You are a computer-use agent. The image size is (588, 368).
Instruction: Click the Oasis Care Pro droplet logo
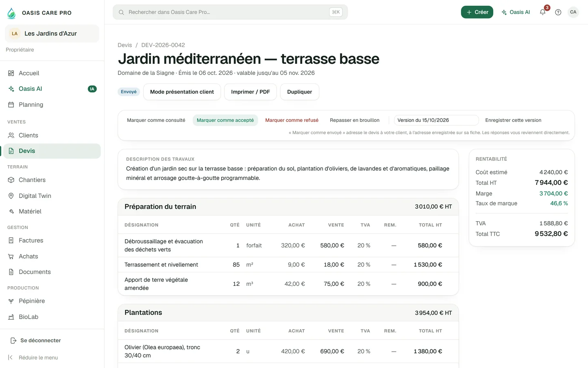[11, 13]
